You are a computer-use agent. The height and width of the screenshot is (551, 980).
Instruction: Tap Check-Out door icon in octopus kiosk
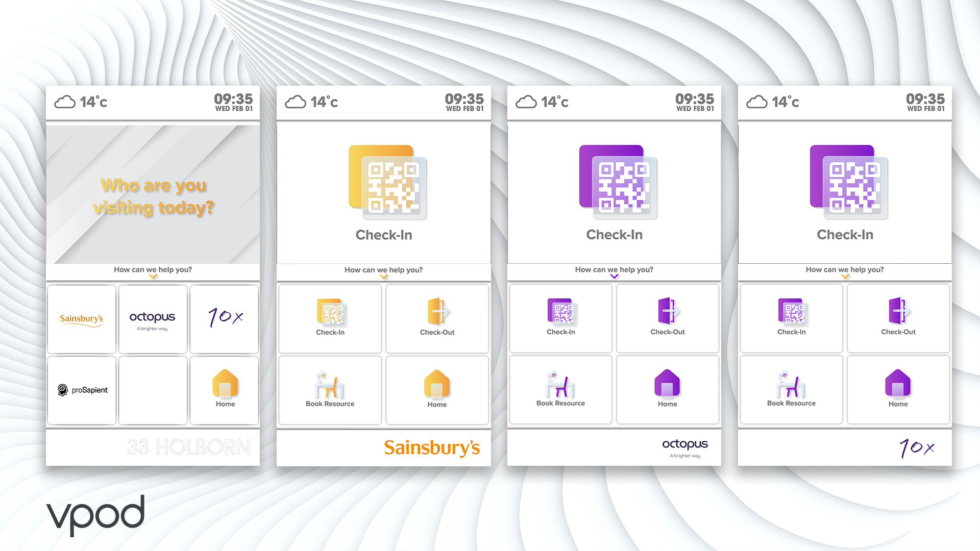click(668, 311)
